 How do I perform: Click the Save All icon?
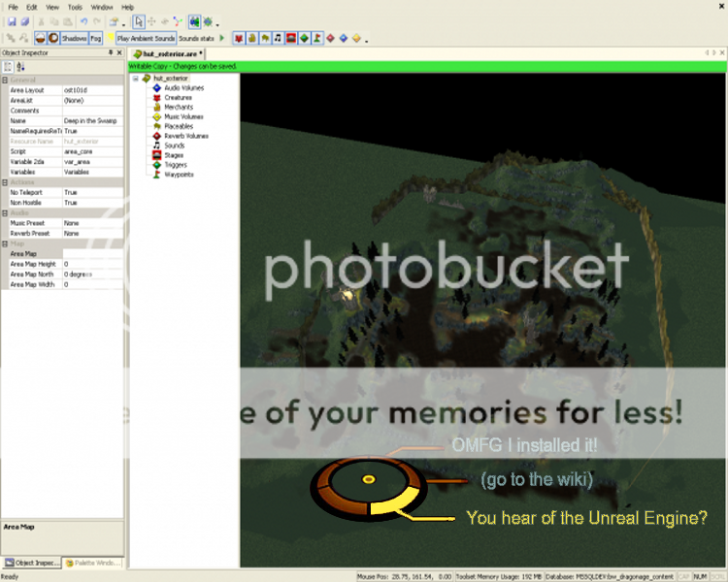25,21
